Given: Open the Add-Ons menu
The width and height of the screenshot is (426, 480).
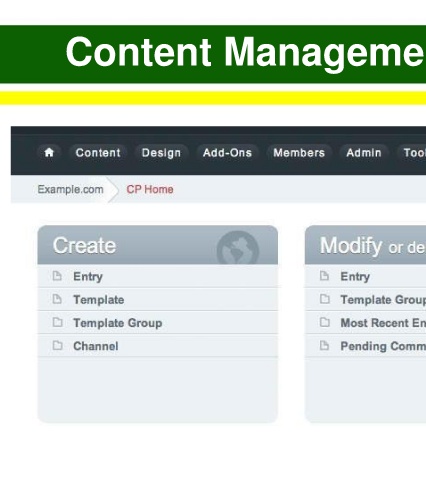Looking at the screenshot, I should coord(227,153).
